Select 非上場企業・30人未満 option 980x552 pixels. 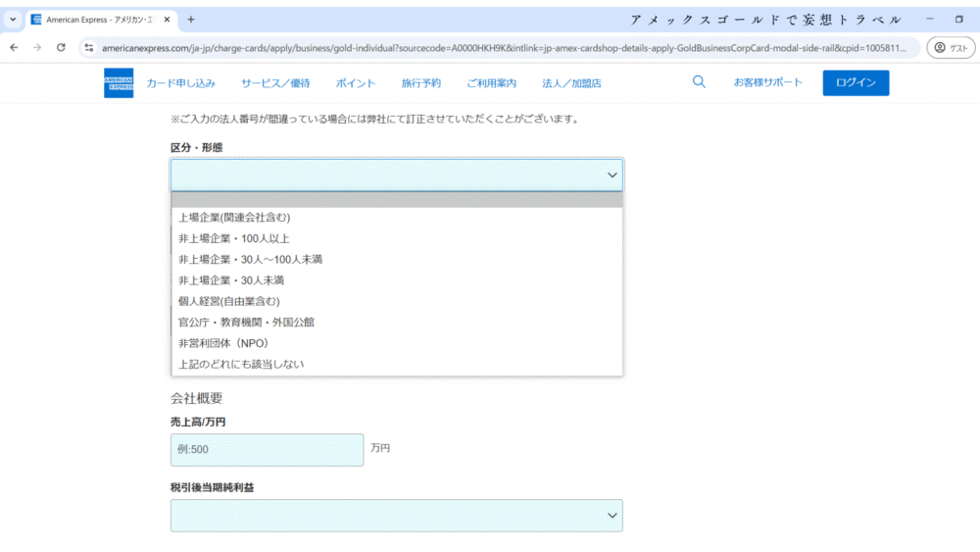click(x=397, y=280)
